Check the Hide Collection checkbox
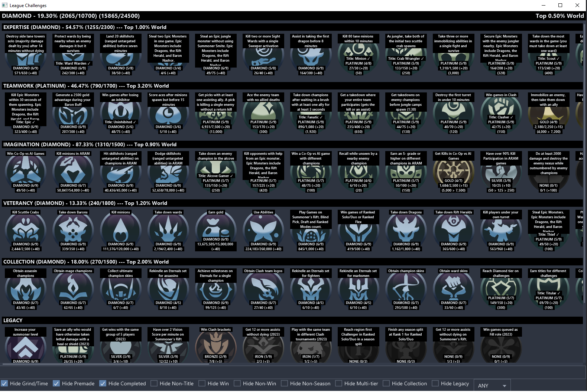The height and width of the screenshot is (392, 587). coord(386,383)
